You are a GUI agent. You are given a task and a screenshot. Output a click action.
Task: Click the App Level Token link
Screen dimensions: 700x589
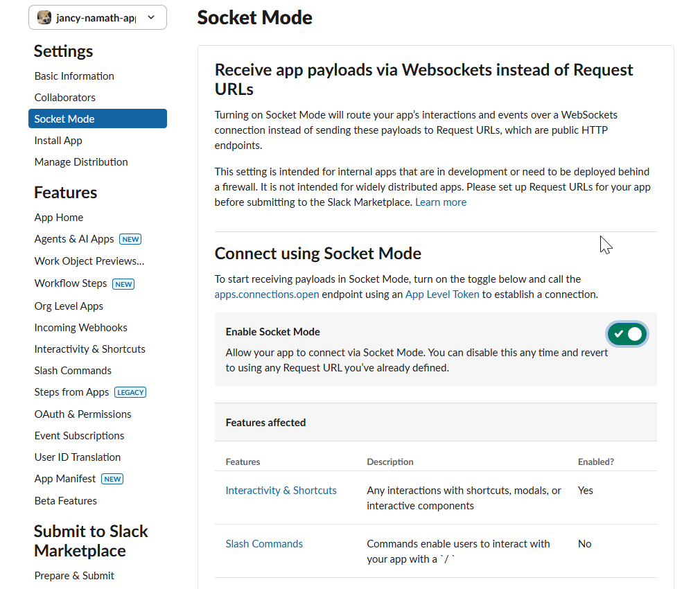coord(442,294)
